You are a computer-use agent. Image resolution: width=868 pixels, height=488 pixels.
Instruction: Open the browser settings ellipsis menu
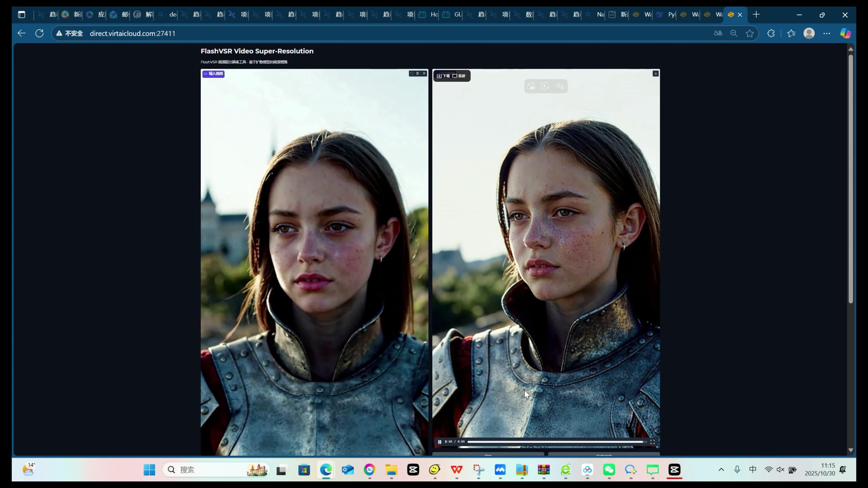[x=827, y=33]
